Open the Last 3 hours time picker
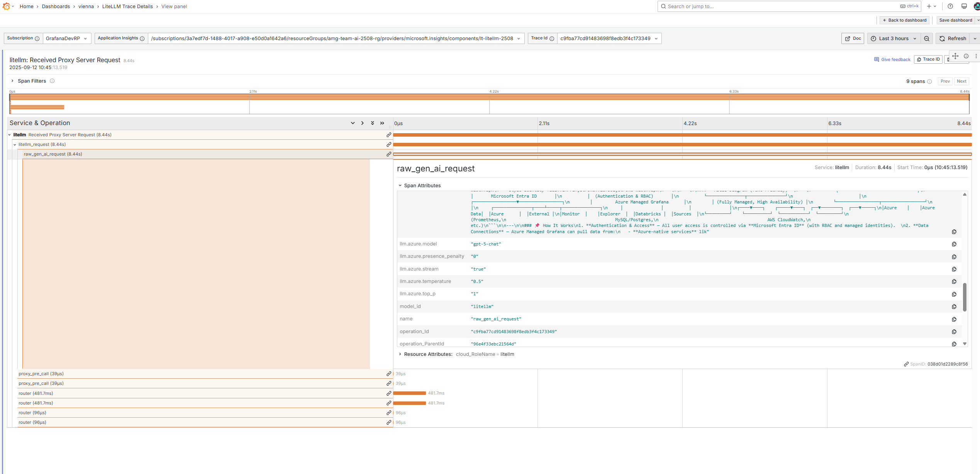Viewport: 980px width, 474px height. point(894,39)
